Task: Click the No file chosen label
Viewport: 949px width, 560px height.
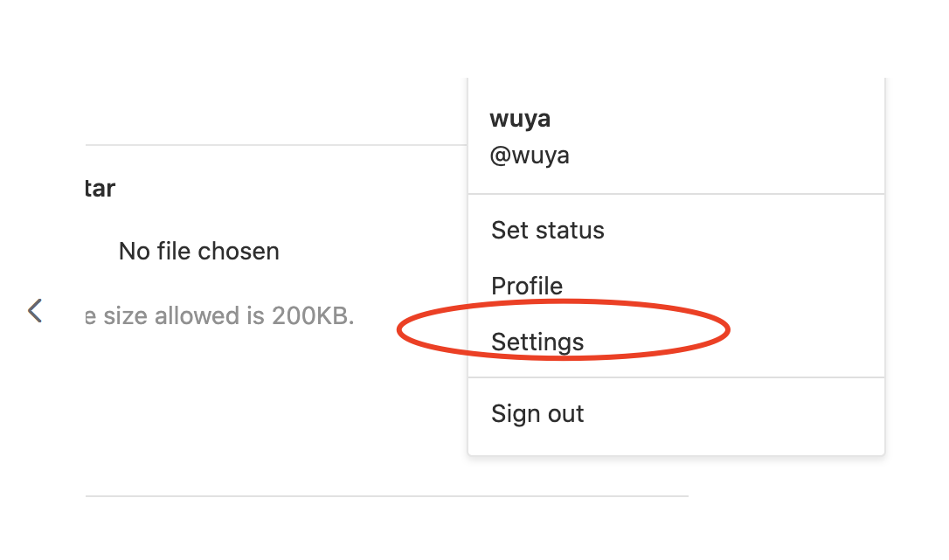Action: [199, 252]
